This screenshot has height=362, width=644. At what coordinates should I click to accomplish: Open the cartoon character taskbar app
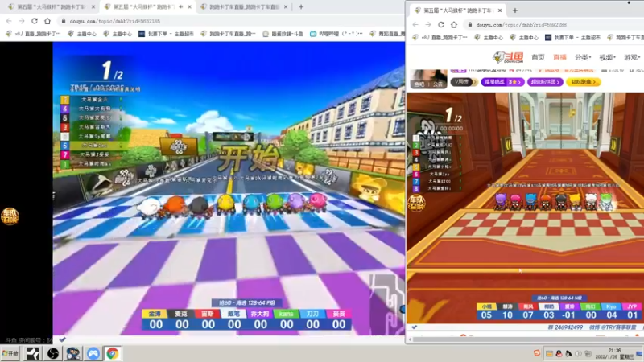73,353
